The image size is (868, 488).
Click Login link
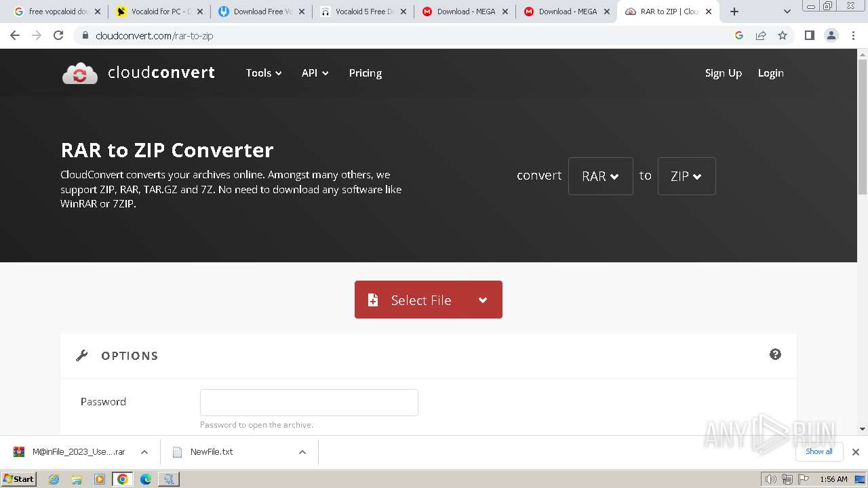[x=770, y=73]
